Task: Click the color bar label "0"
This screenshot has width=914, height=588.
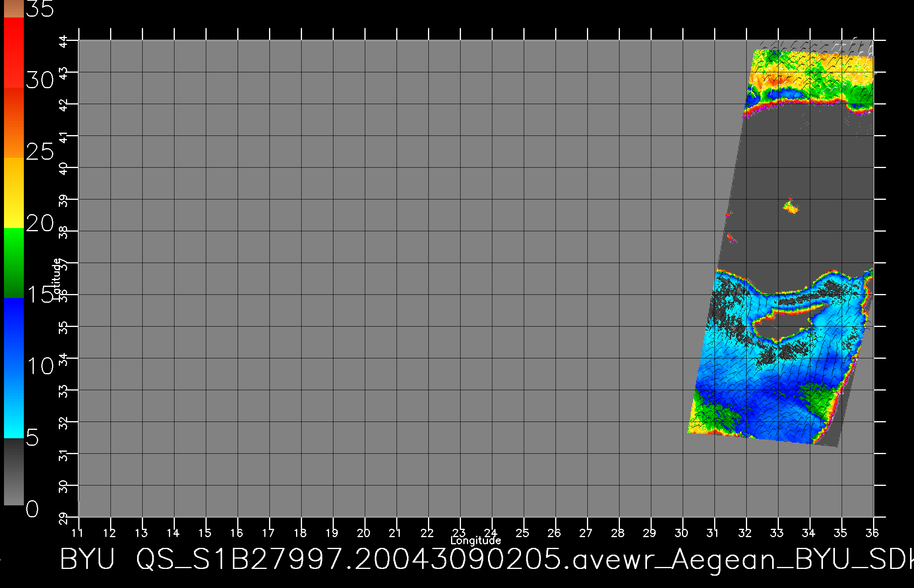Action: click(x=33, y=509)
